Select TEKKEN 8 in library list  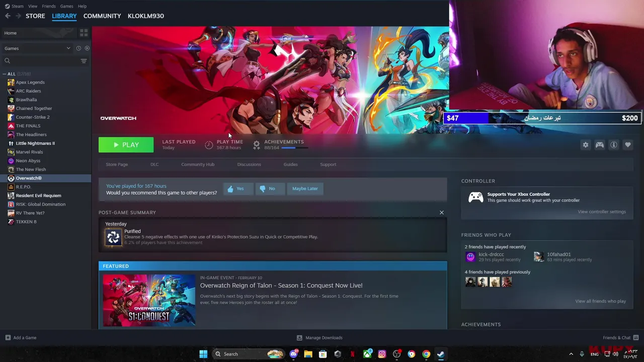26,222
